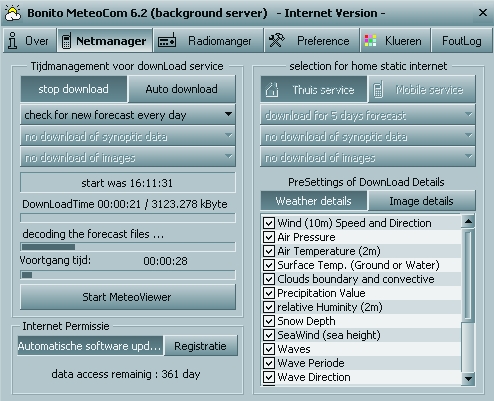Click the weather details scrollbar thumb
494x401 pixels.
(468, 275)
